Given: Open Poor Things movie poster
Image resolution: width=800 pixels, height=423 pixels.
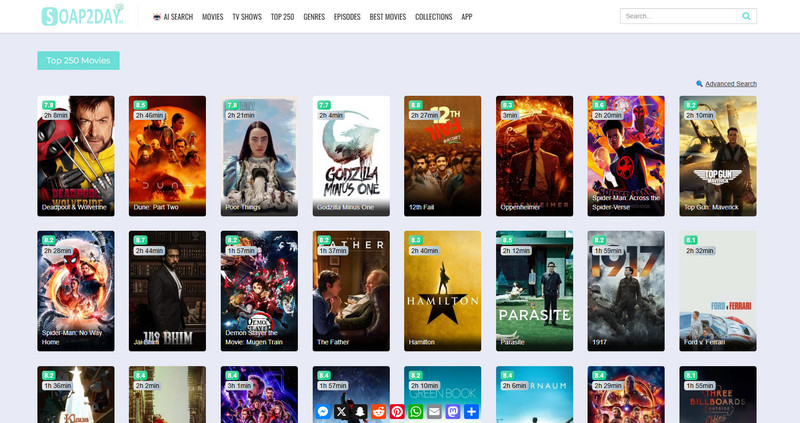Looking at the screenshot, I should (x=259, y=156).
